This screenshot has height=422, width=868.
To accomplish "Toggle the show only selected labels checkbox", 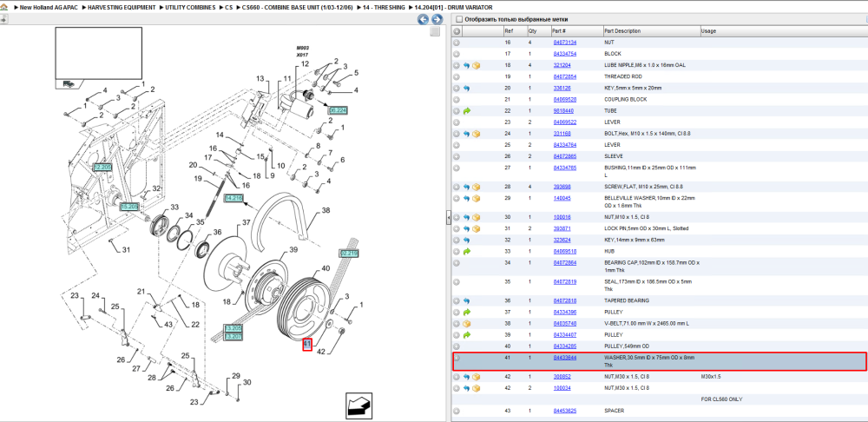I will coord(458,19).
